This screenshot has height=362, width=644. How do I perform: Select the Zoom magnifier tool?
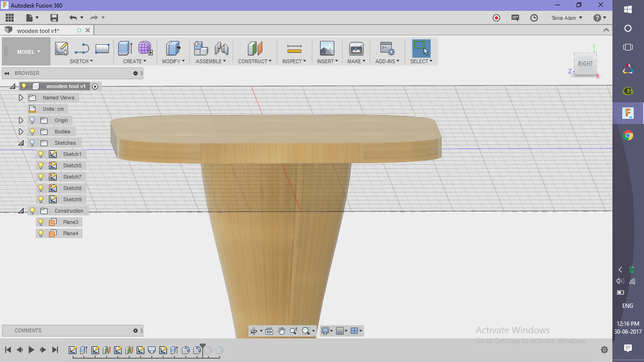tap(293, 331)
